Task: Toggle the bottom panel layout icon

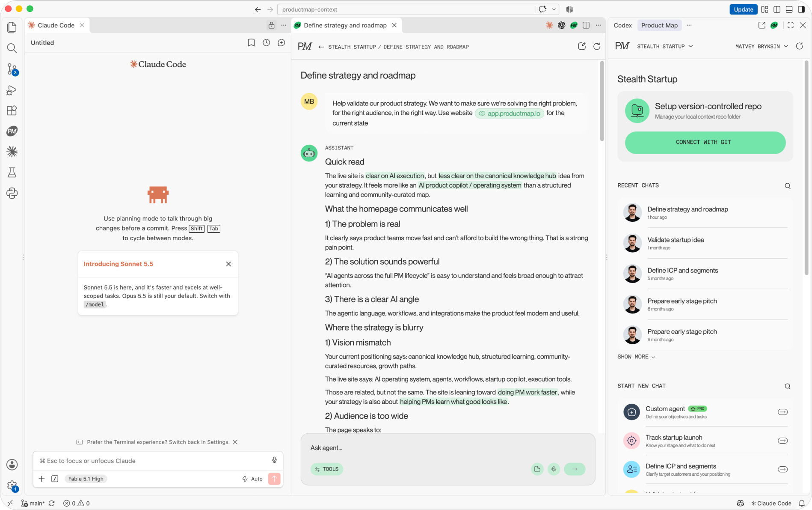Action: coord(789,9)
